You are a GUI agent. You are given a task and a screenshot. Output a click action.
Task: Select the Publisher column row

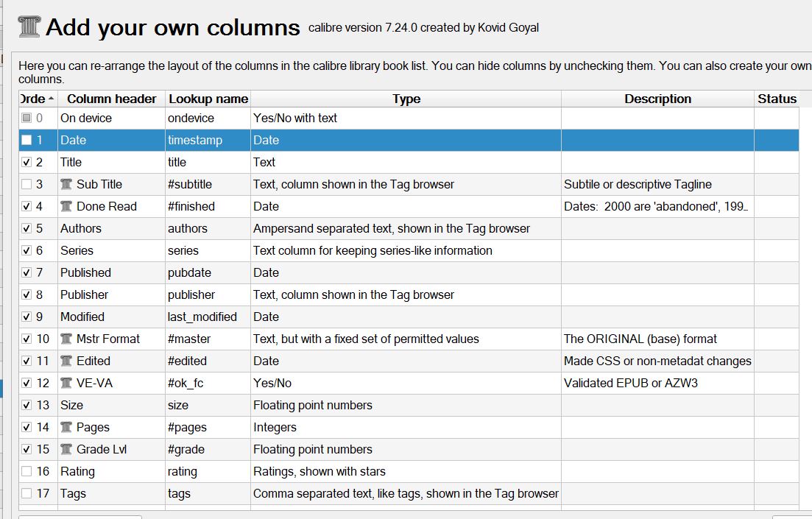[x=84, y=294]
